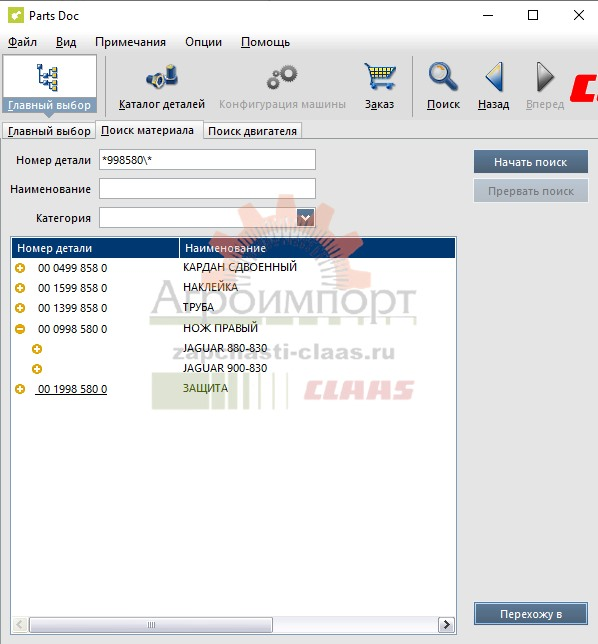Expand the НАКЛЕЙКА row 00 1599 858 0

click(20, 288)
